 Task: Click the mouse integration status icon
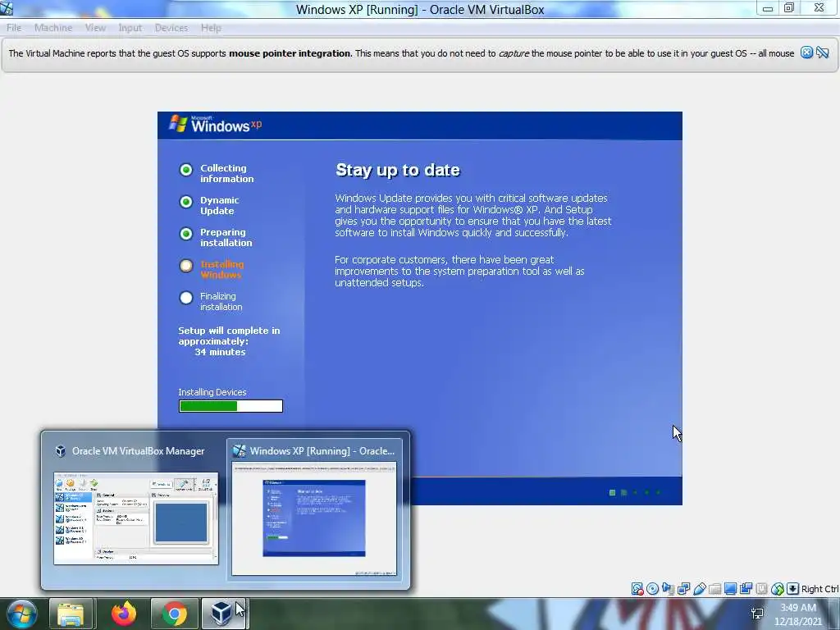click(x=778, y=589)
